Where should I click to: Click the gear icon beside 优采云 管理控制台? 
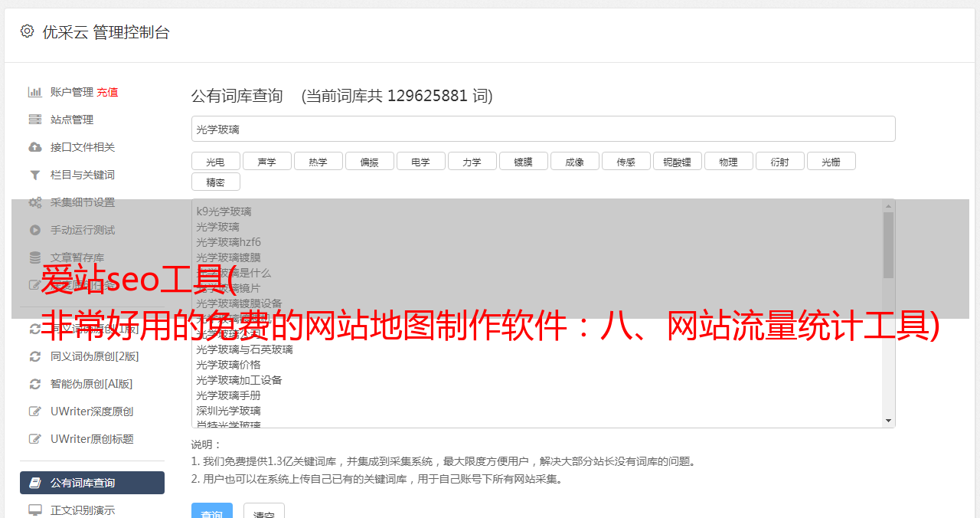click(28, 31)
